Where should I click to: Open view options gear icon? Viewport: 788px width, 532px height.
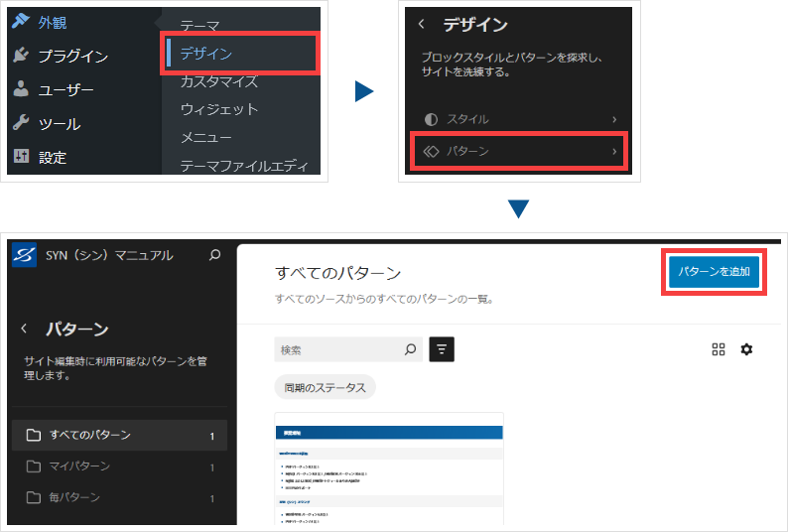click(747, 349)
